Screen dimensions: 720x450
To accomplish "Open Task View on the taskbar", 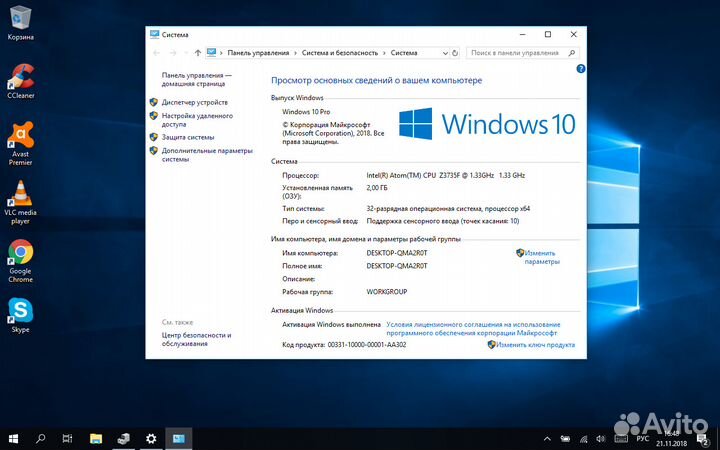I will [68, 439].
